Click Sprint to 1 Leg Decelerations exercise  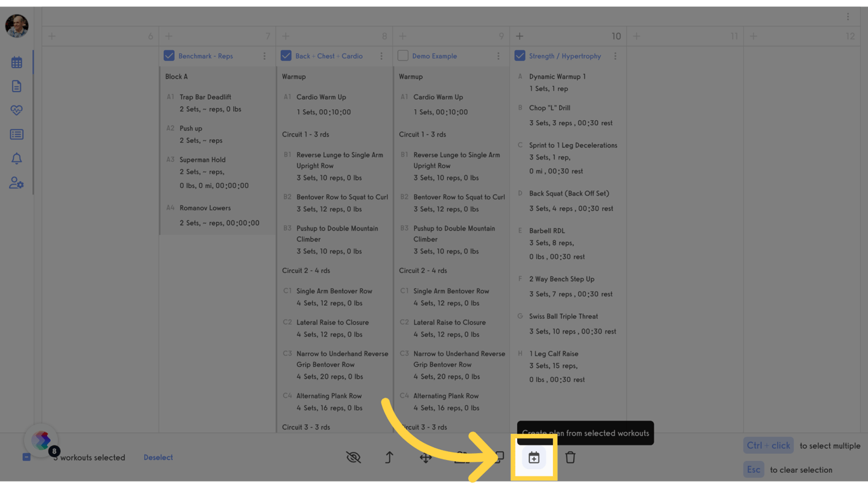click(x=573, y=145)
